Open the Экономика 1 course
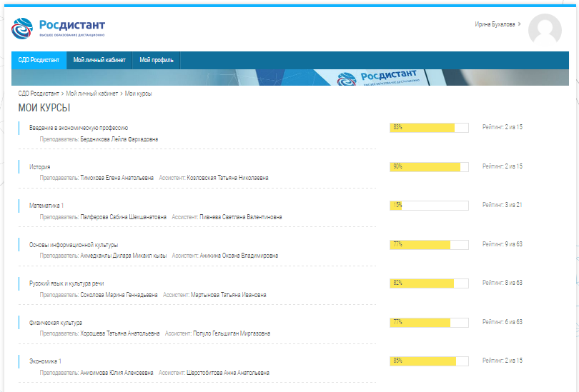This screenshot has width=579, height=392. [44, 361]
